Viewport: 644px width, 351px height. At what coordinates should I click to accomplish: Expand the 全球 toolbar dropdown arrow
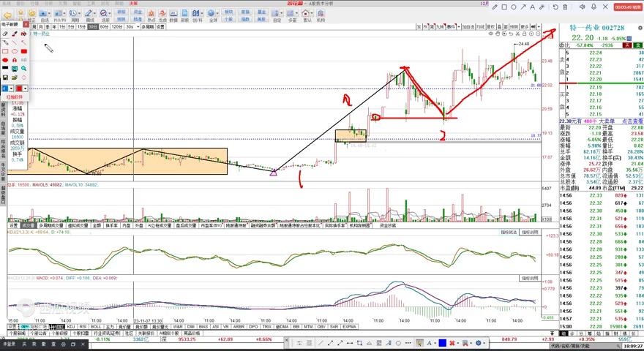pyautogui.click(x=217, y=14)
